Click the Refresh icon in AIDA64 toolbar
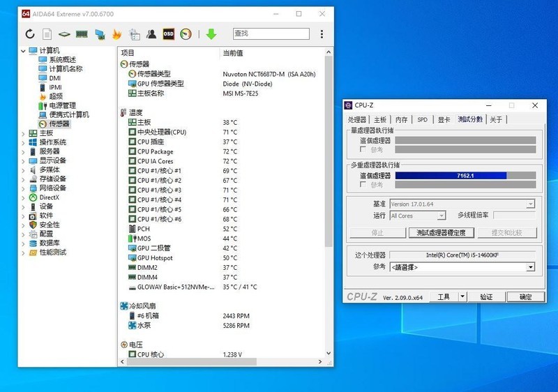Screen dimensions: 558x392 pyautogui.click(x=30, y=34)
